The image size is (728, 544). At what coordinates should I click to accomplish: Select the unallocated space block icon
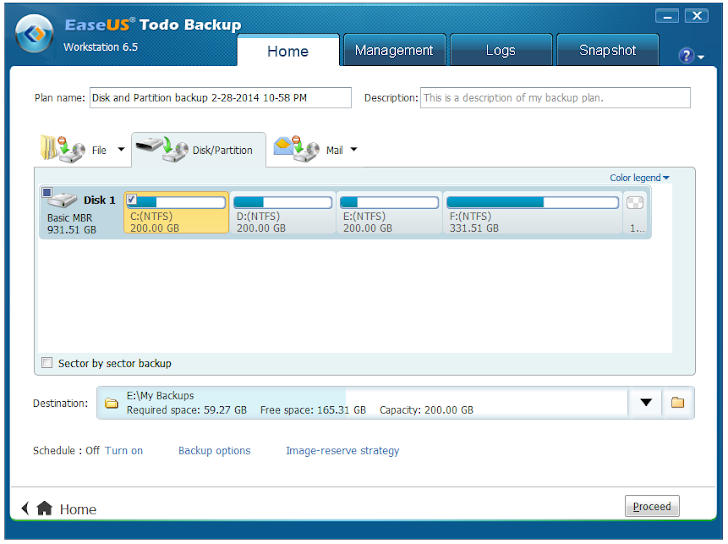coord(635,203)
